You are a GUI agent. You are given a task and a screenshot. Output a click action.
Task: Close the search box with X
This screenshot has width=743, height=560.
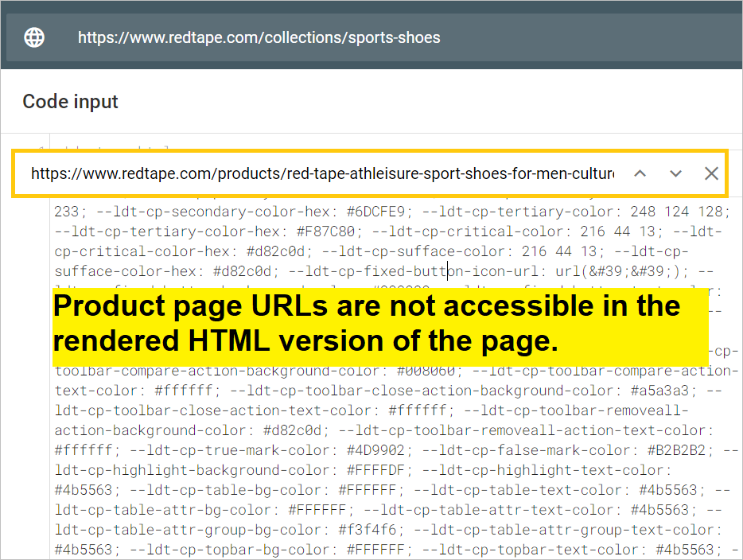[711, 173]
